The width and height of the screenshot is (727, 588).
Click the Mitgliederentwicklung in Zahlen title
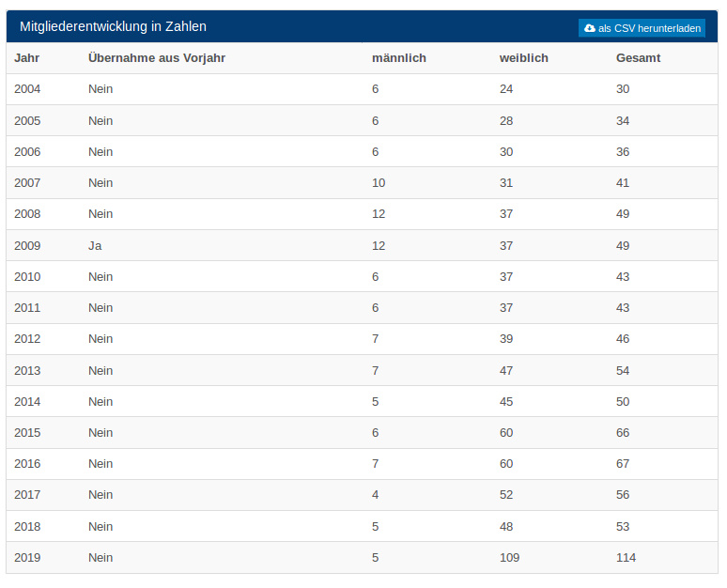(113, 26)
